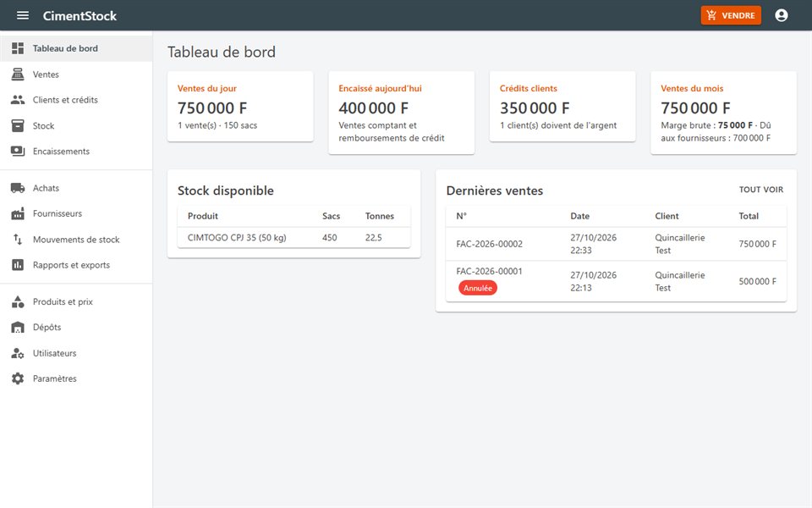Click the CimentStock app title
Screen dimensions: 812x508
coord(80,15)
